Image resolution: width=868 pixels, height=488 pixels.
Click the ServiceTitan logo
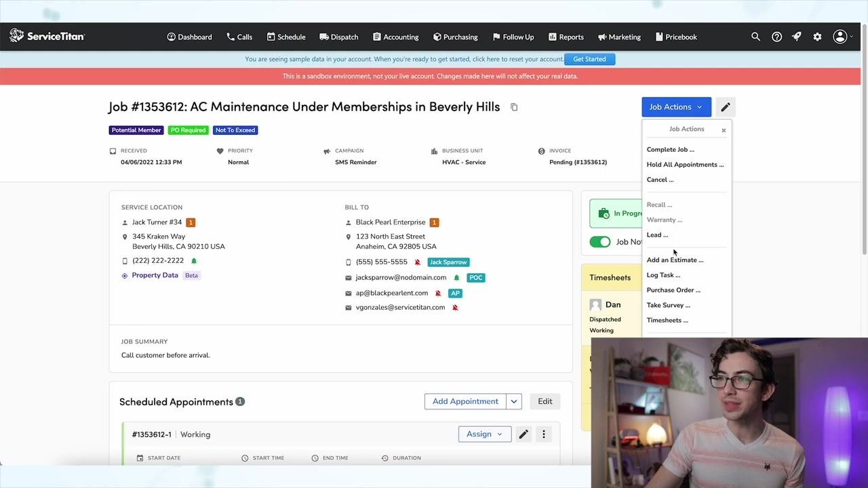(47, 36)
